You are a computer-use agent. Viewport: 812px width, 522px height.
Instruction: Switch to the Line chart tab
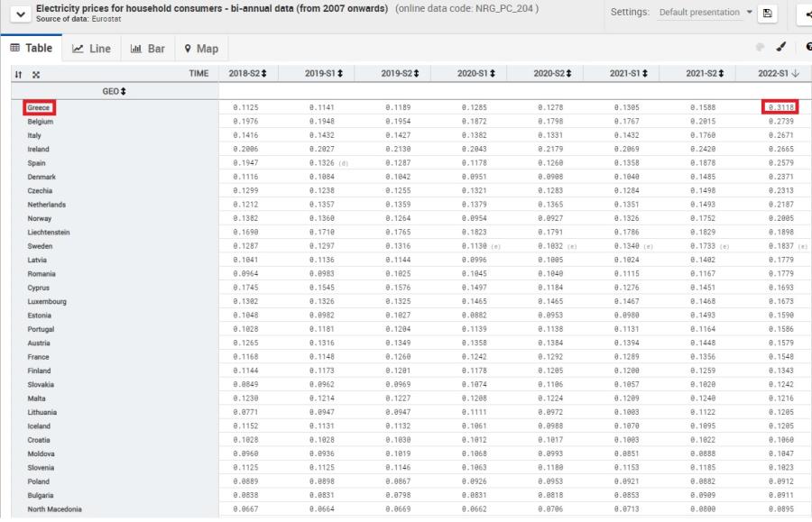click(x=92, y=49)
